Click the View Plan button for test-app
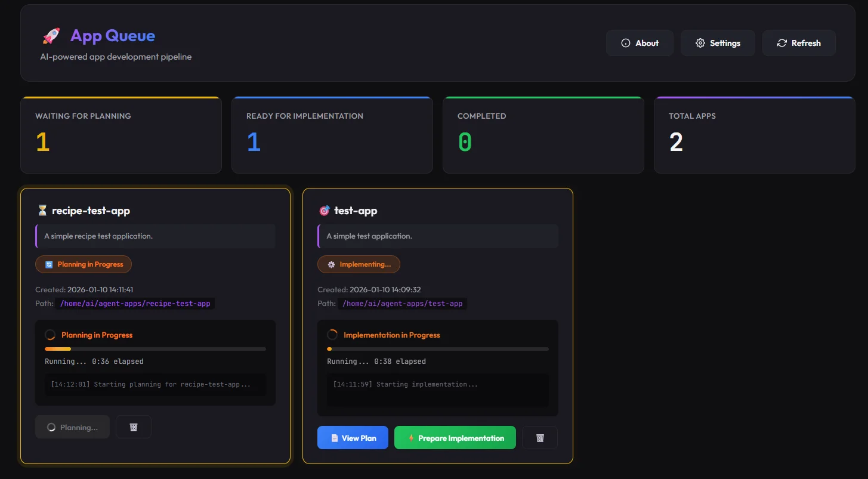The height and width of the screenshot is (479, 868). click(353, 437)
